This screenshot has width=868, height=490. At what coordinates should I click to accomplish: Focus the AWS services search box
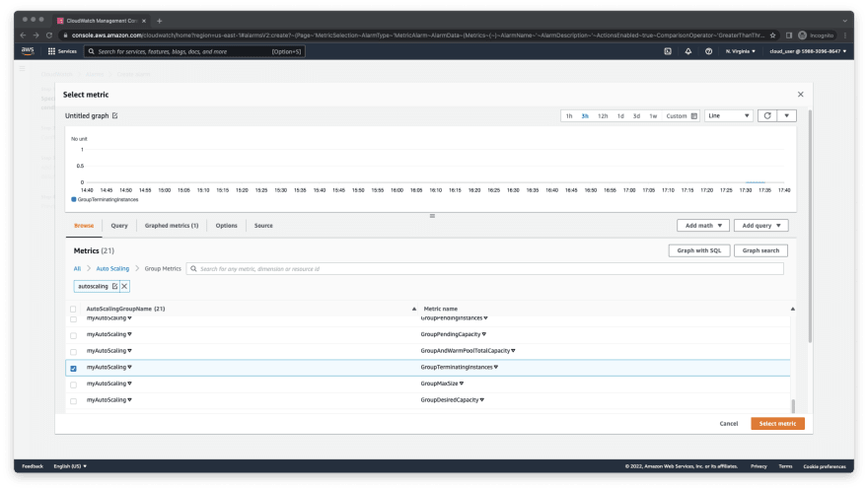click(x=193, y=51)
